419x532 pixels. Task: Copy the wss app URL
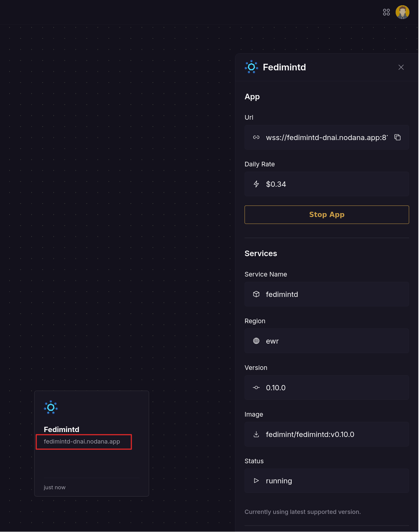[398, 137]
